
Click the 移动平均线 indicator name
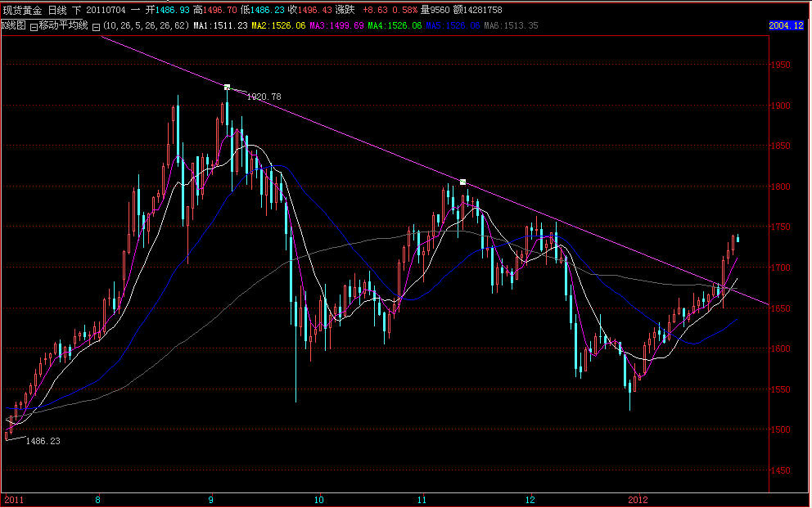(x=64, y=25)
